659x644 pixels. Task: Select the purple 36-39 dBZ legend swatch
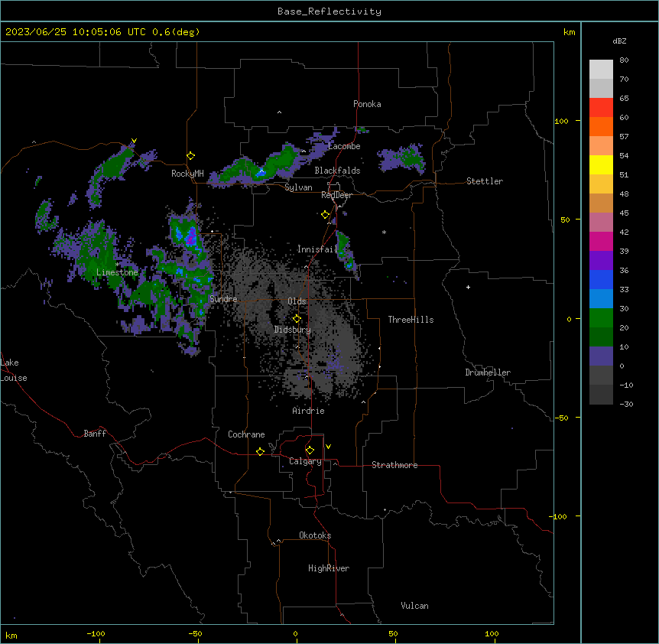coord(601,261)
